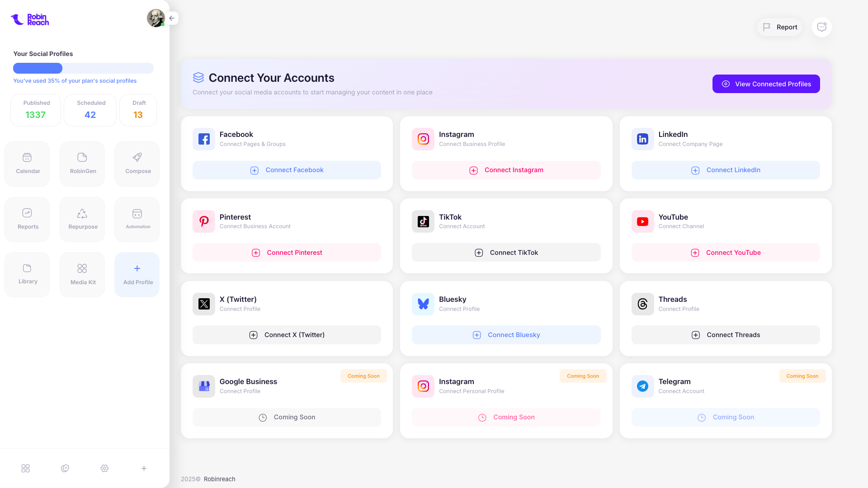The width and height of the screenshot is (868, 488).
Task: Click the View Connected Profiles button
Action: pos(766,84)
